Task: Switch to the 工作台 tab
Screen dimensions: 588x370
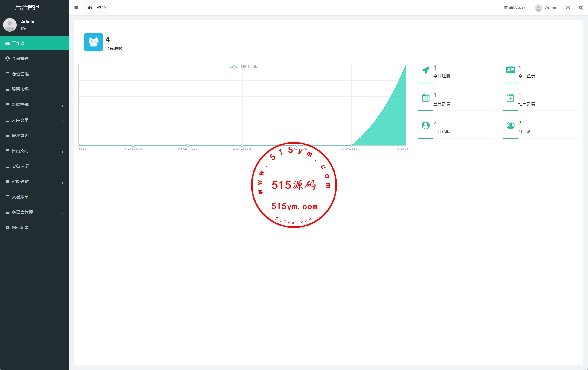Action: coord(97,8)
